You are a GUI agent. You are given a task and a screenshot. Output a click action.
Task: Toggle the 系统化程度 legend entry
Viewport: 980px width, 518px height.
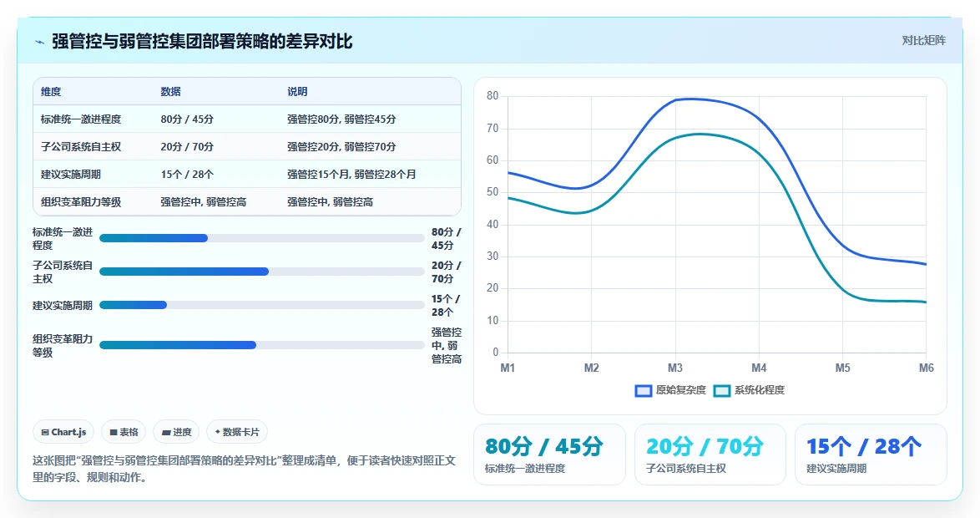pyautogui.click(x=749, y=390)
